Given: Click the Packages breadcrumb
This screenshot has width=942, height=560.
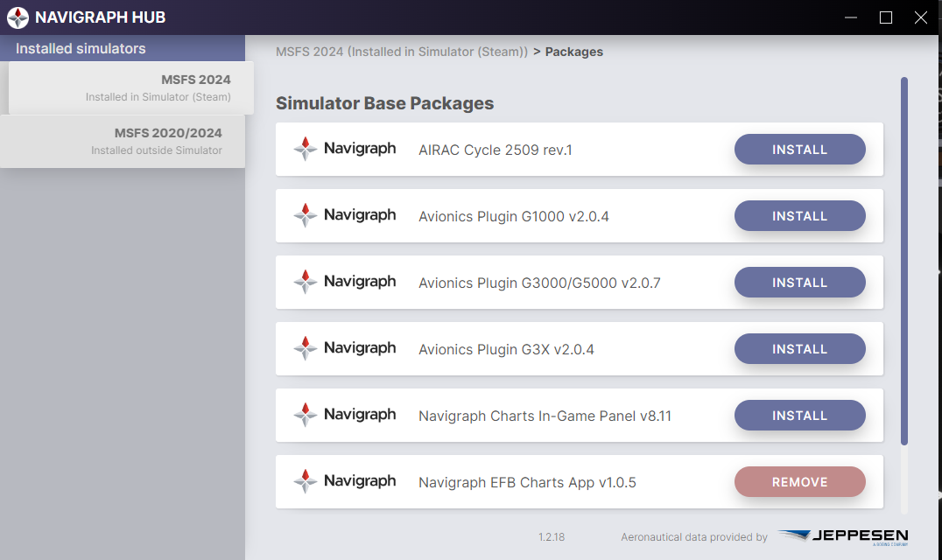Looking at the screenshot, I should 573,52.
